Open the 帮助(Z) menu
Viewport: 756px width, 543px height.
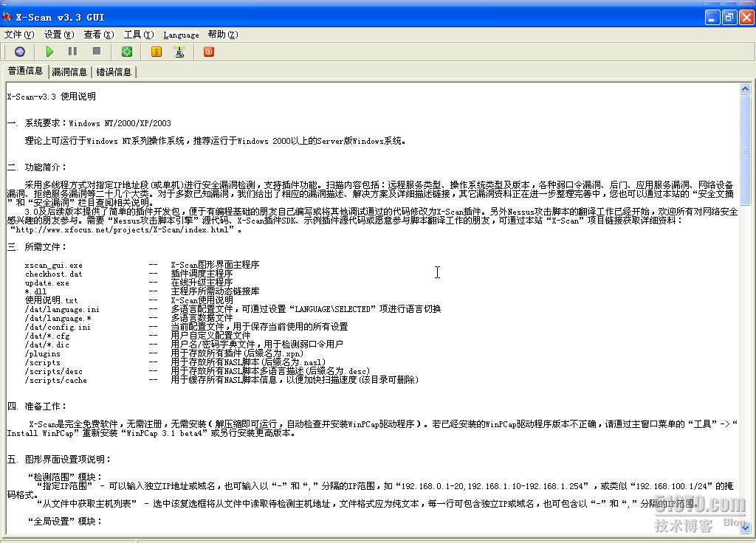pos(223,35)
